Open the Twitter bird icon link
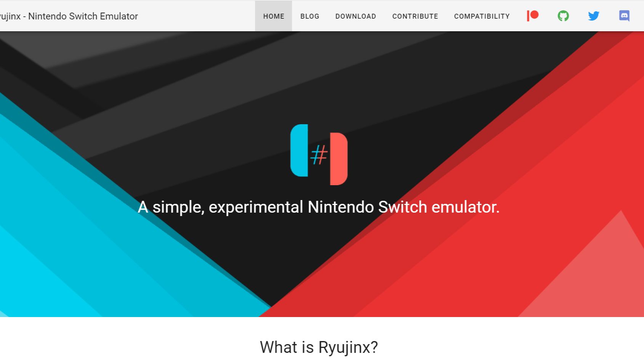The height and width of the screenshot is (362, 644). 594,16
